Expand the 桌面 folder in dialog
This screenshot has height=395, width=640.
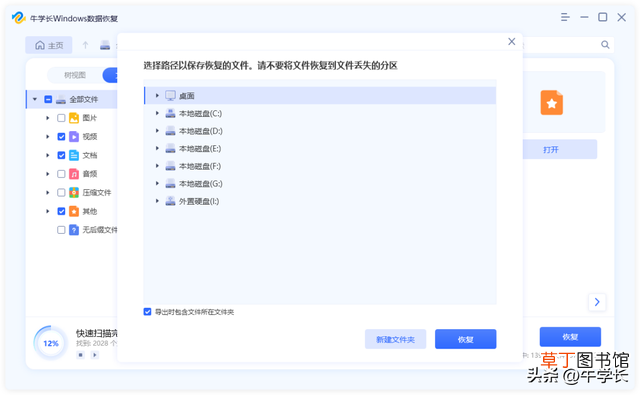[157, 95]
